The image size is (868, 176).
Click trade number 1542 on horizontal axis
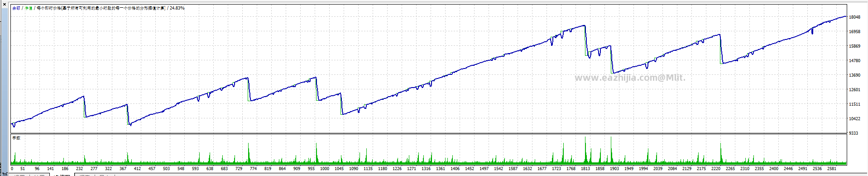pyautogui.click(x=499, y=169)
